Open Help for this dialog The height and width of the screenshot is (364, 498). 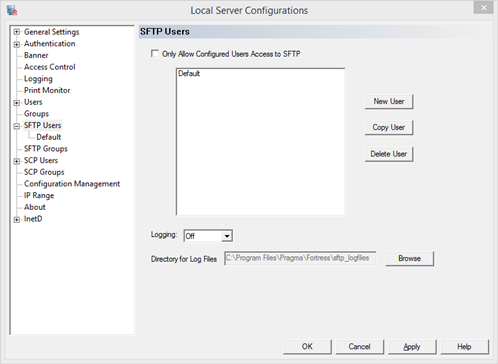point(464,347)
